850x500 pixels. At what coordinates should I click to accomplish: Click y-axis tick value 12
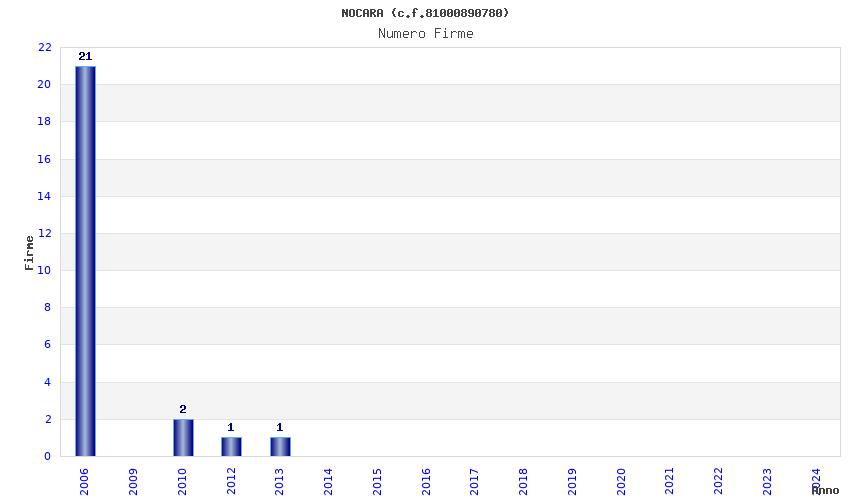pos(44,233)
